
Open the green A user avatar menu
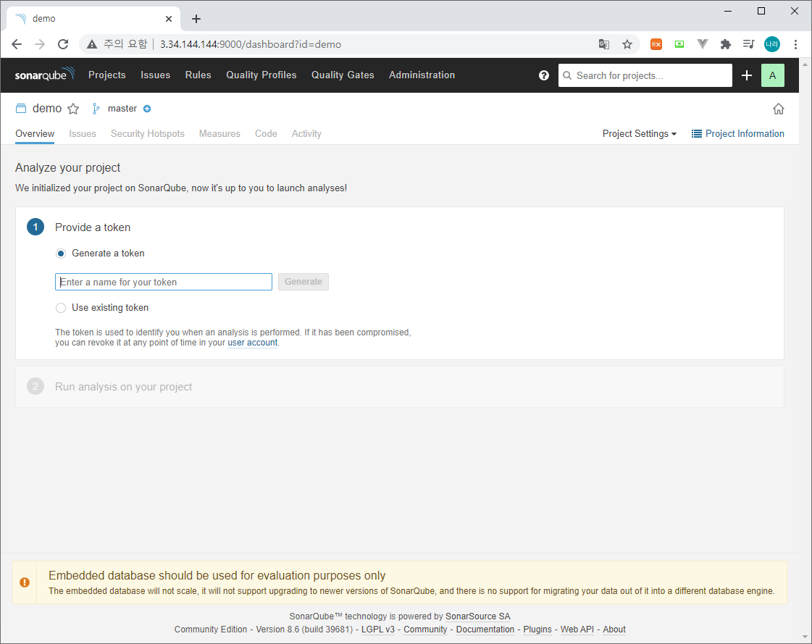[773, 75]
